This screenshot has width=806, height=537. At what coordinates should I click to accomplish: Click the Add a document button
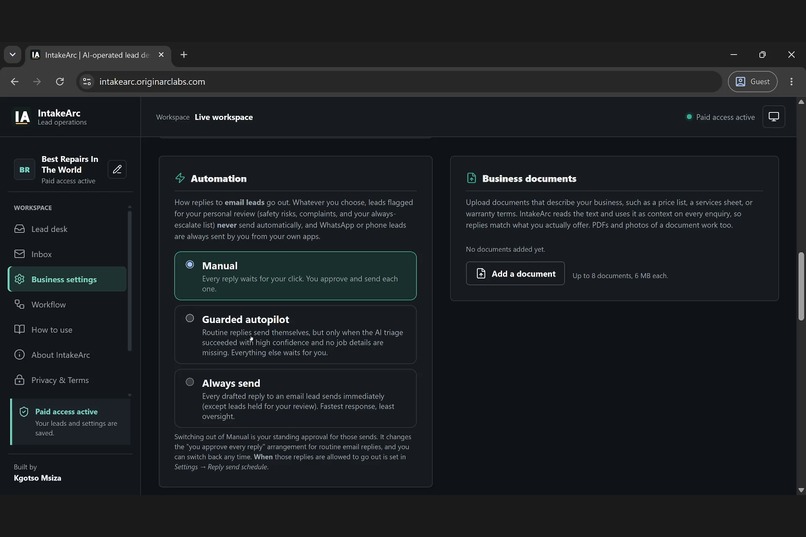[515, 273]
